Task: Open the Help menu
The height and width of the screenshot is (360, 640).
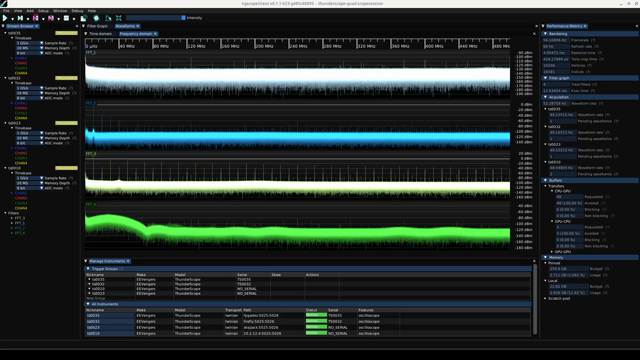Action: point(92,11)
